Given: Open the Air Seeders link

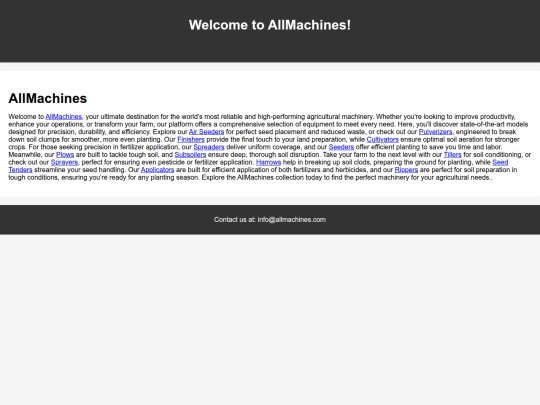Looking at the screenshot, I should pyautogui.click(x=206, y=132).
